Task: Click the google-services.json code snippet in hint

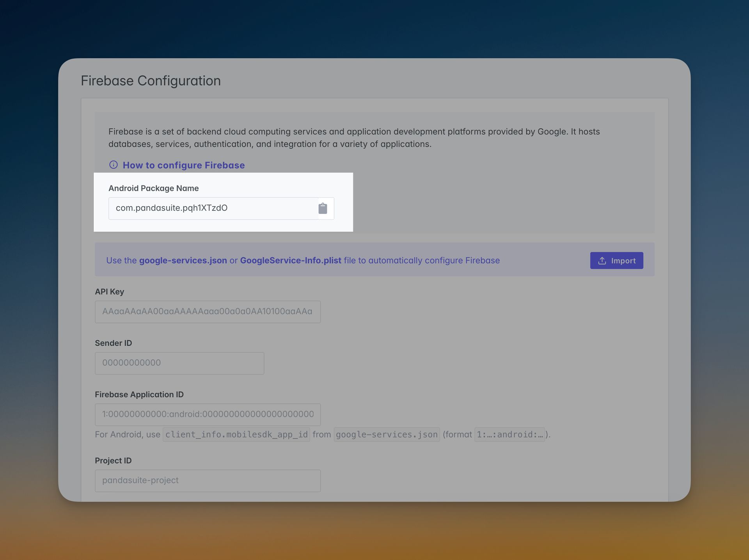Action: (387, 434)
